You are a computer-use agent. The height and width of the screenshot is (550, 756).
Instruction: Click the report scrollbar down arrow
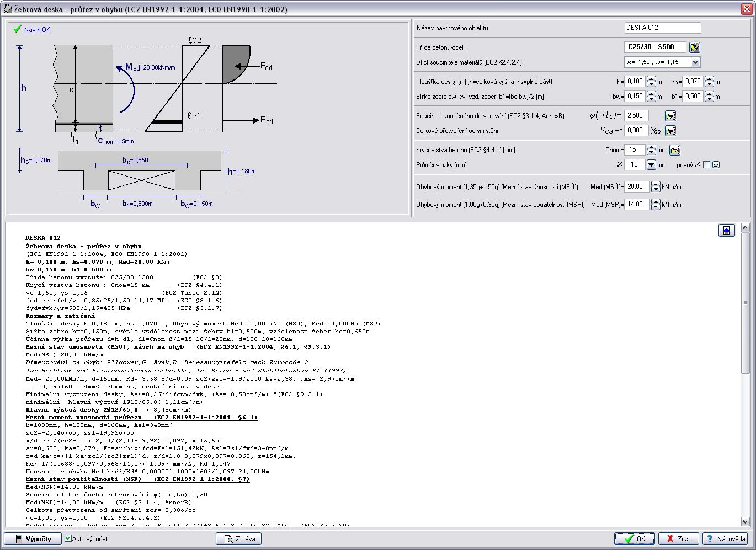pos(745,521)
